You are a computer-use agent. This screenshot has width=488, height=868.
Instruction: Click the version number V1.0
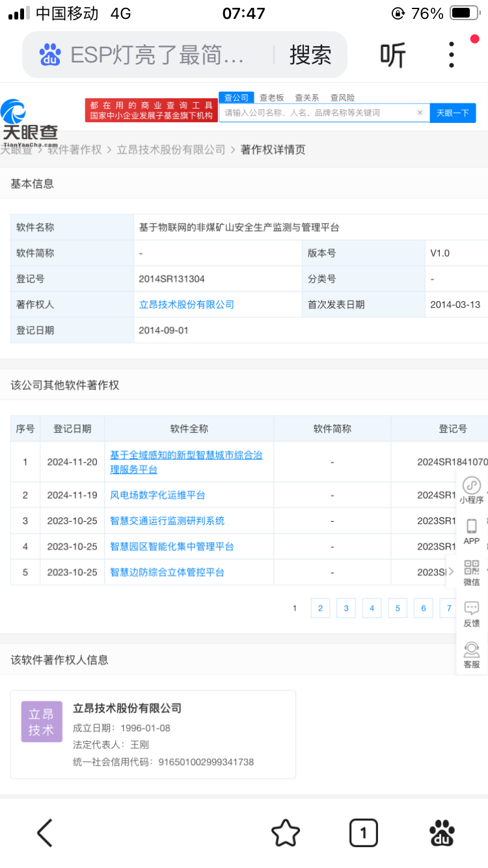440,253
